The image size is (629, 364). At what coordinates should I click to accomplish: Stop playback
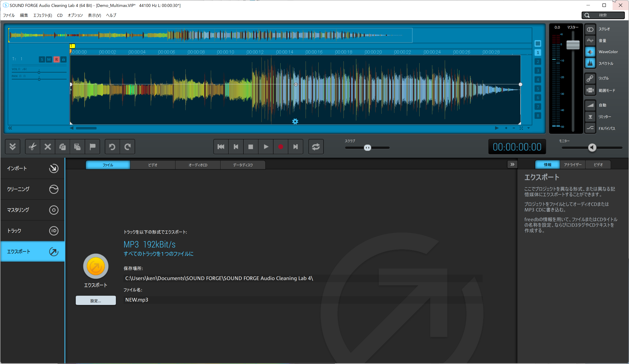click(x=251, y=147)
